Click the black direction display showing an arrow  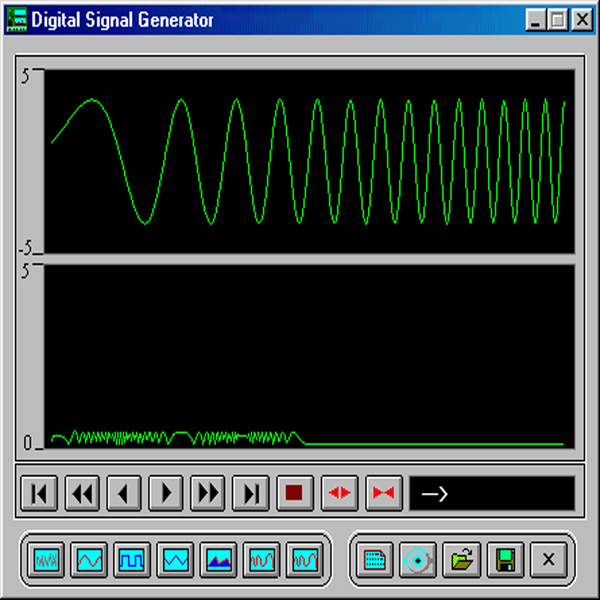[492, 493]
